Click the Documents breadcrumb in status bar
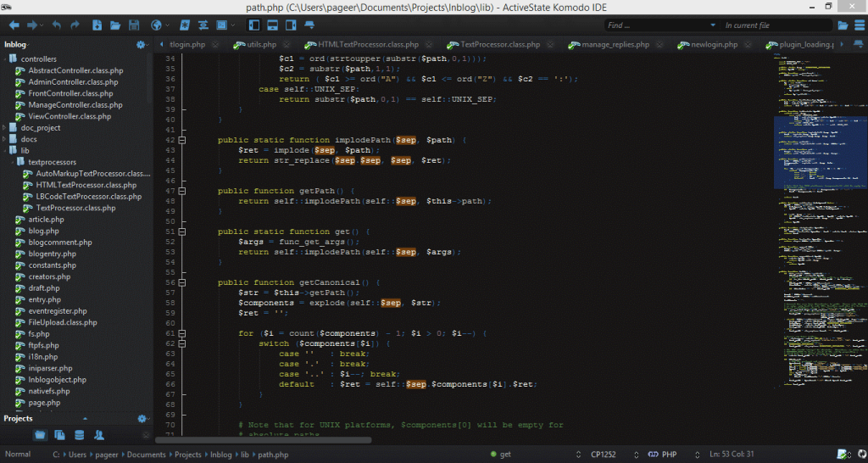Screen dimensions: 868x463 pos(146,455)
